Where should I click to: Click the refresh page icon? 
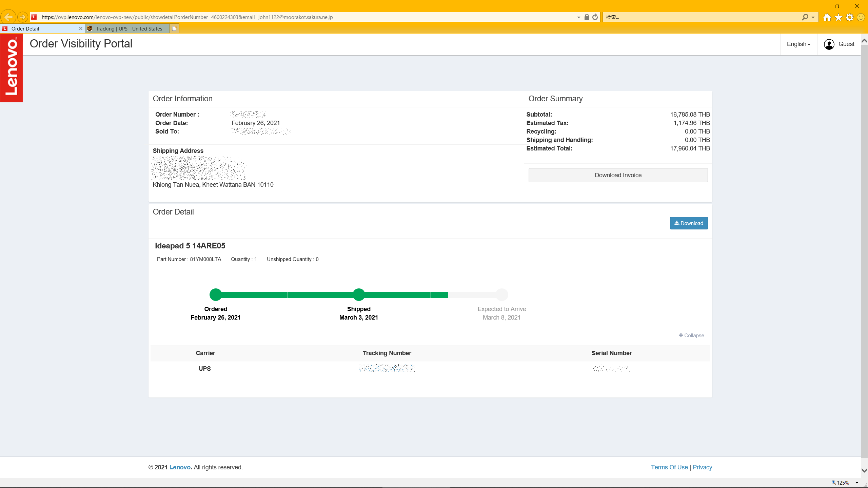click(x=595, y=17)
